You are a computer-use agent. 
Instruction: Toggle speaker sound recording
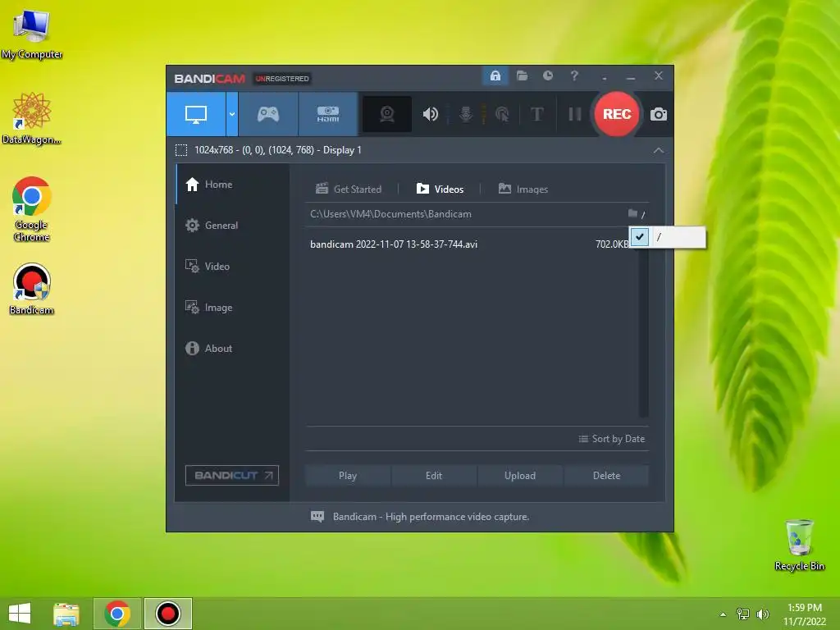(x=430, y=114)
